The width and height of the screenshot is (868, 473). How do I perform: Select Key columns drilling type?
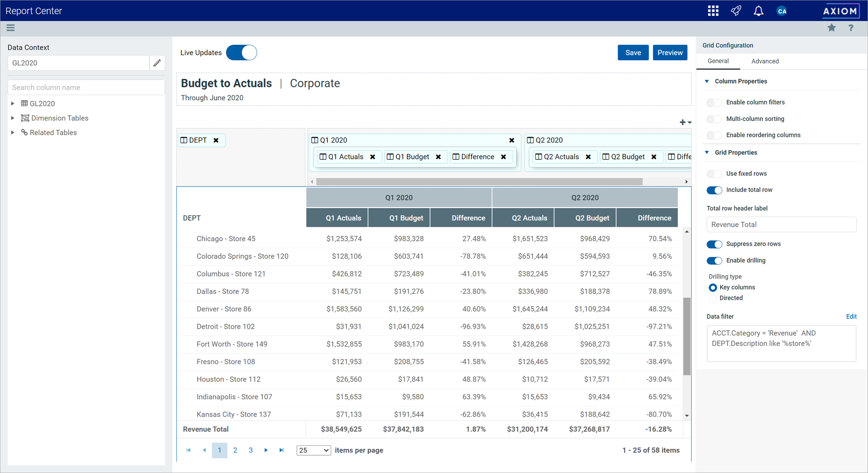(x=713, y=287)
